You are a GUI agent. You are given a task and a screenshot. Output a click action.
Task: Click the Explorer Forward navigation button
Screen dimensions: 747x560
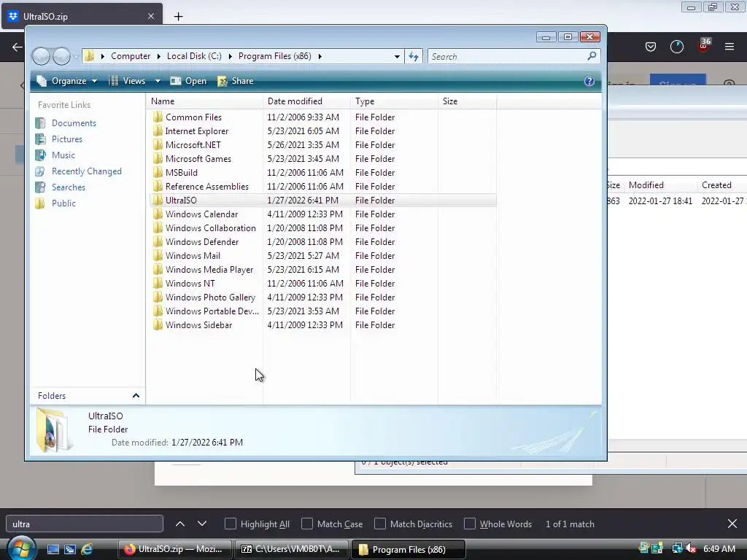[61, 56]
